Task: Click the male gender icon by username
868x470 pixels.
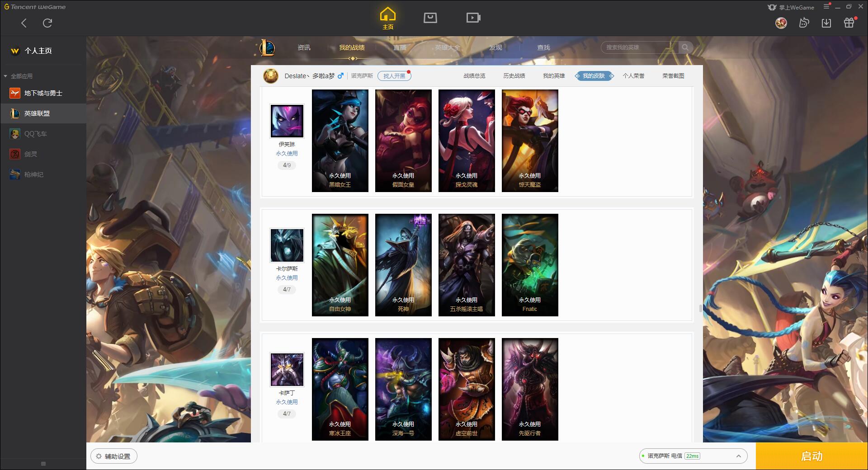Action: click(x=340, y=76)
